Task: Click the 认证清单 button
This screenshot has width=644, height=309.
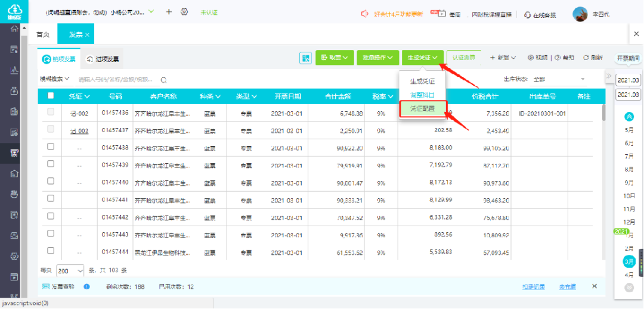Action: click(x=463, y=58)
